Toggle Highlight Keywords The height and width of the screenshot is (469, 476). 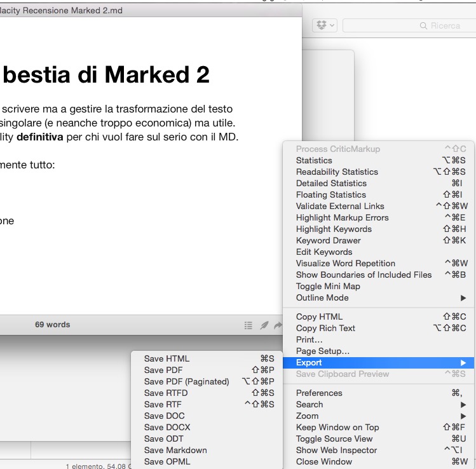[378, 229]
